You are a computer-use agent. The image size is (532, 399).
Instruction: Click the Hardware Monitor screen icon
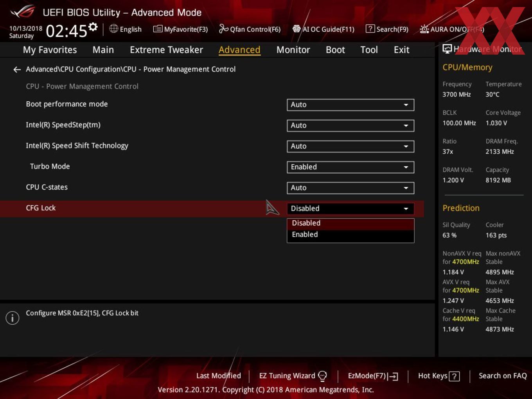point(447,49)
